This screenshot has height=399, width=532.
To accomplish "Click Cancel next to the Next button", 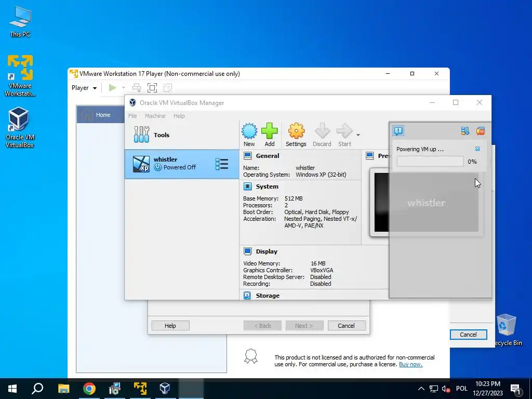I will (x=347, y=326).
